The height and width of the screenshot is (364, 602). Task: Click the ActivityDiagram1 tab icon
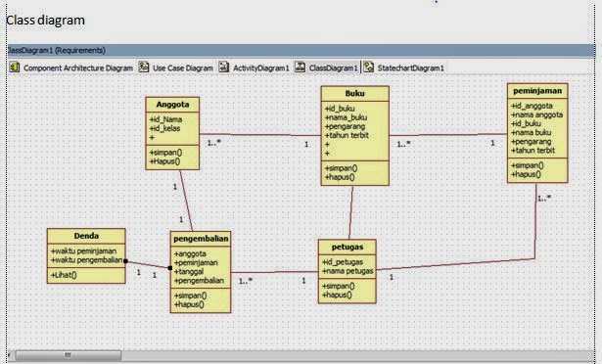[224, 68]
